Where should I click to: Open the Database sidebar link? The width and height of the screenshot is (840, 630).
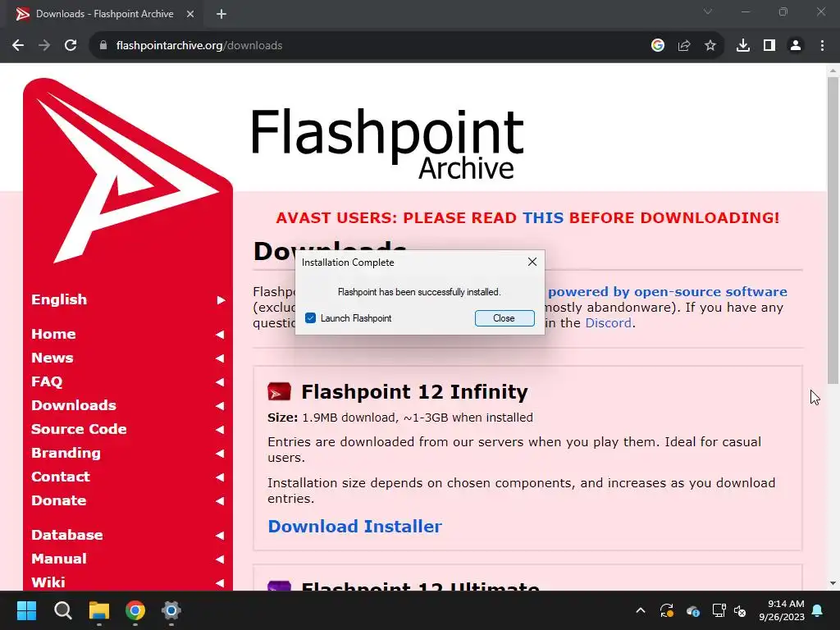pyautogui.click(x=67, y=535)
